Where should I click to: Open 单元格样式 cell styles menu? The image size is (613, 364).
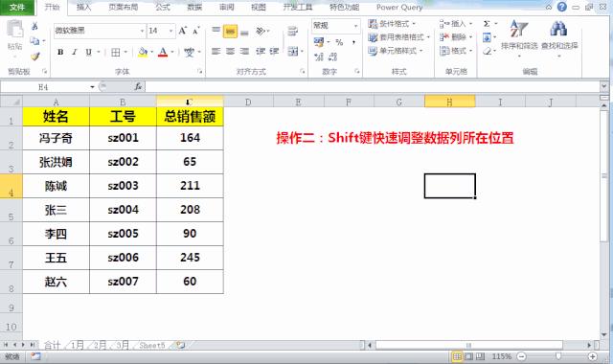(x=396, y=51)
